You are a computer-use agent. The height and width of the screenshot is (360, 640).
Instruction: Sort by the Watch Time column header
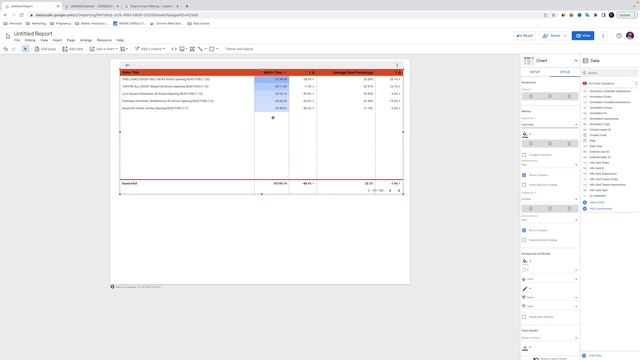[273, 73]
